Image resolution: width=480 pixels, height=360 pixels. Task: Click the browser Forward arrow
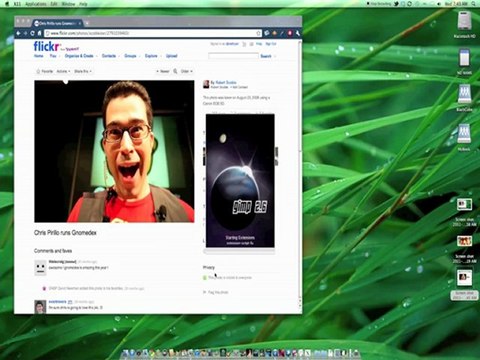click(x=25, y=33)
